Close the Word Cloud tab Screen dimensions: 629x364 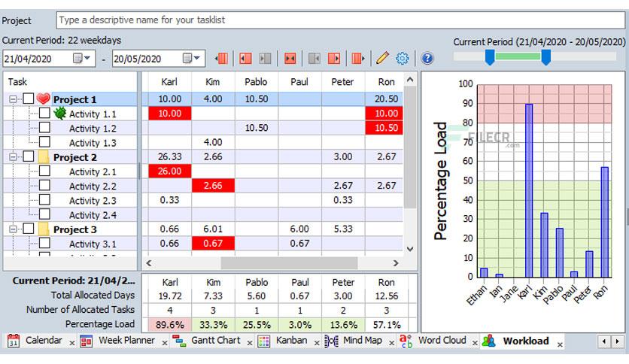point(475,343)
